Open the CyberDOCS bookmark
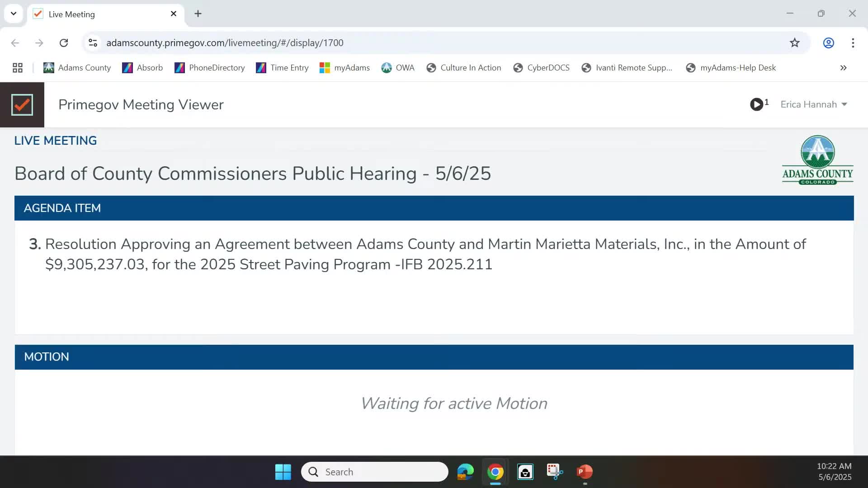This screenshot has width=868, height=488. pyautogui.click(x=541, y=68)
